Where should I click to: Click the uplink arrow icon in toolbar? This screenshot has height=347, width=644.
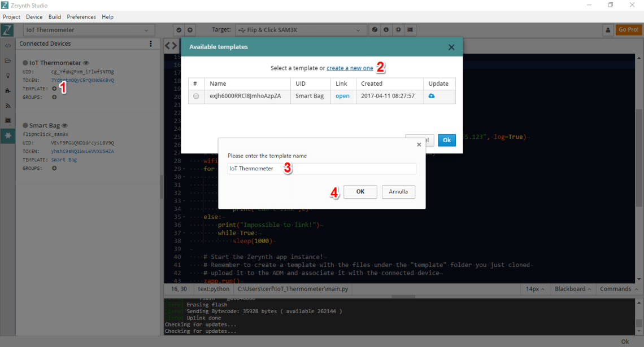pyautogui.click(x=189, y=30)
